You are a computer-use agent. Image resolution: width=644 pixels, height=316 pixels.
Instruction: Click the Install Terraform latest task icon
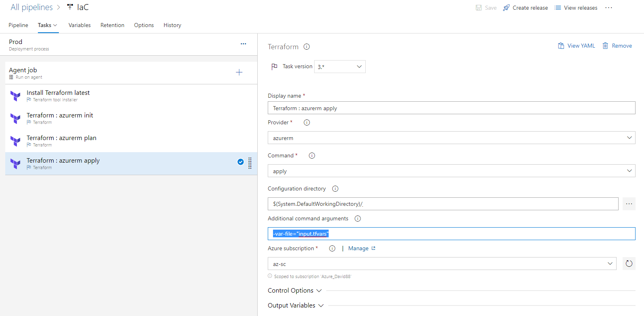(x=15, y=96)
